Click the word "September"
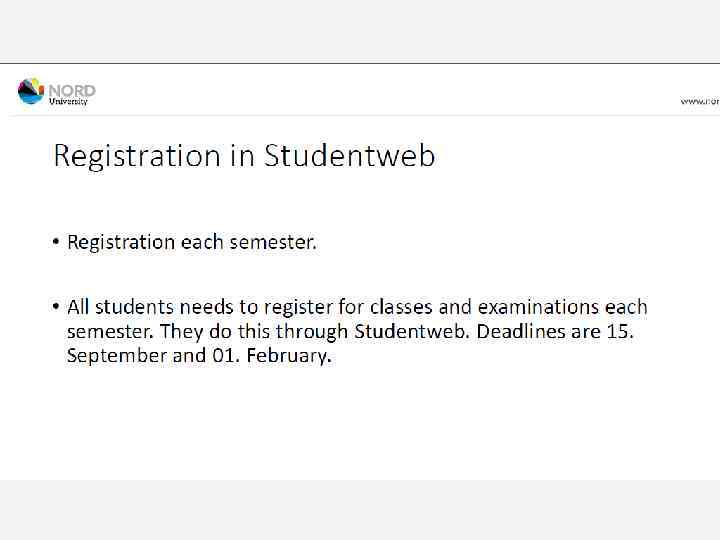Screen dimensions: 720x540 (x=116, y=356)
